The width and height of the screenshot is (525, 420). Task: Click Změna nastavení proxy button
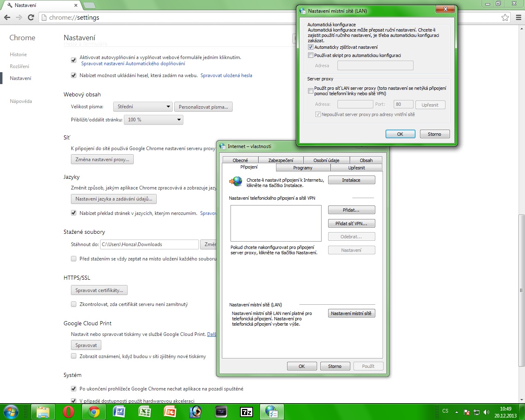(102, 159)
